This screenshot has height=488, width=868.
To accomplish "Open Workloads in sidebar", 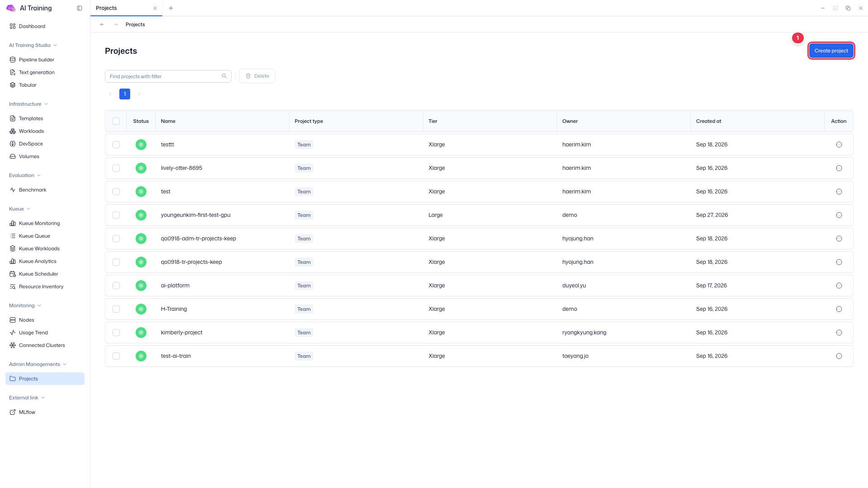I will pyautogui.click(x=45, y=131).
